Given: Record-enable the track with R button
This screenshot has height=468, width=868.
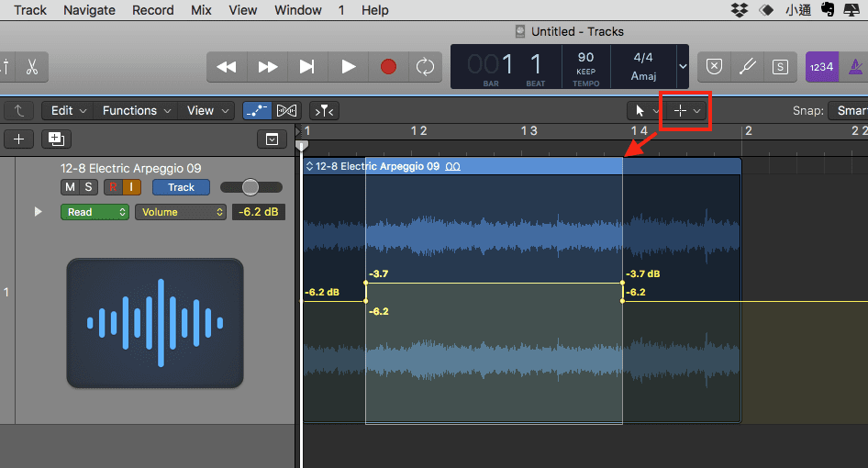Looking at the screenshot, I should coord(113,187).
